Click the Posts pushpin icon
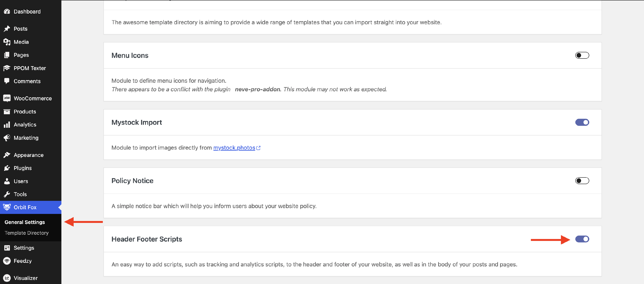This screenshot has width=644, height=284. (7, 29)
